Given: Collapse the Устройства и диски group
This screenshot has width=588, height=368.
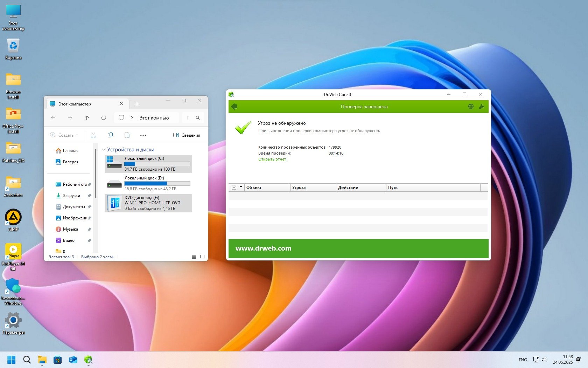Looking at the screenshot, I should coord(104,150).
